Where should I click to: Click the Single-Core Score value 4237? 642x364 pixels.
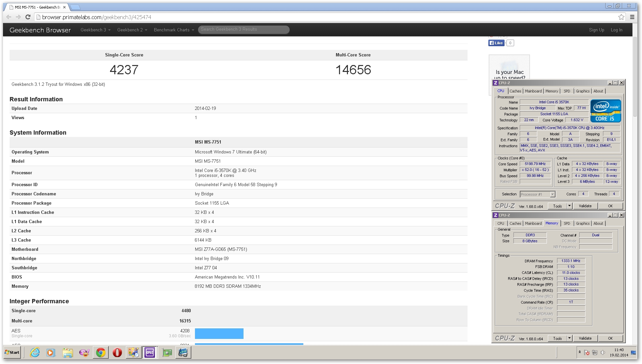coord(124,70)
